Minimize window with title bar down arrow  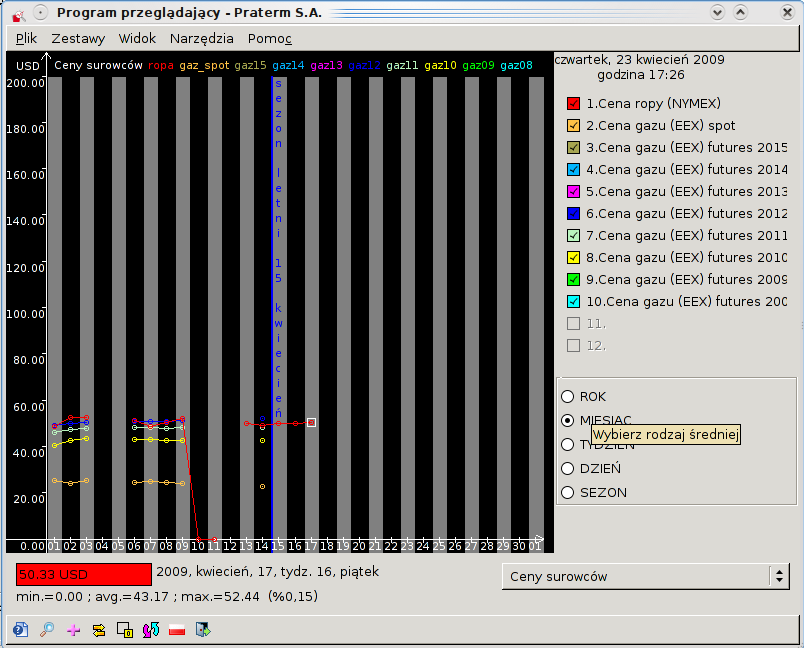point(717,12)
